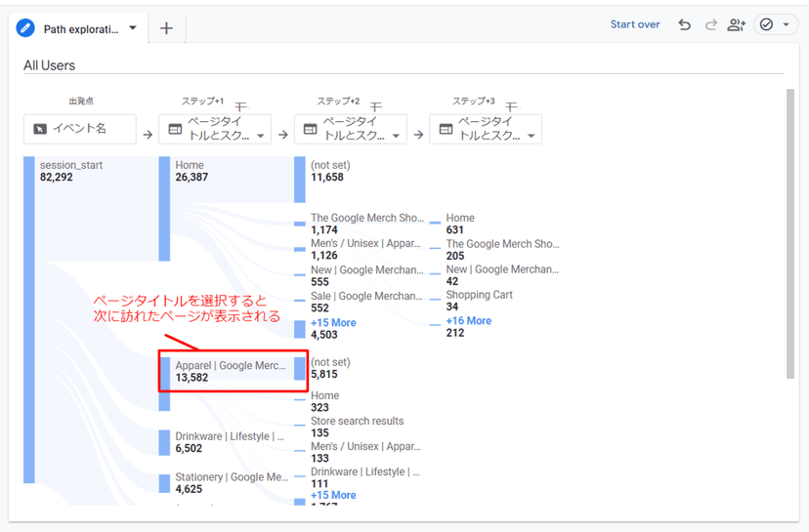Click the pencil edit icon on Path exploration tab
809x532 pixels.
pyautogui.click(x=25, y=28)
